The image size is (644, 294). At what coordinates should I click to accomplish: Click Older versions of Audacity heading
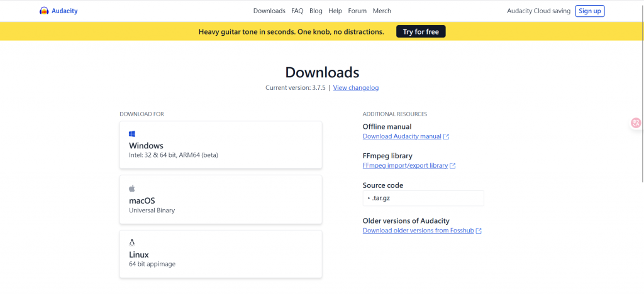(x=406, y=221)
